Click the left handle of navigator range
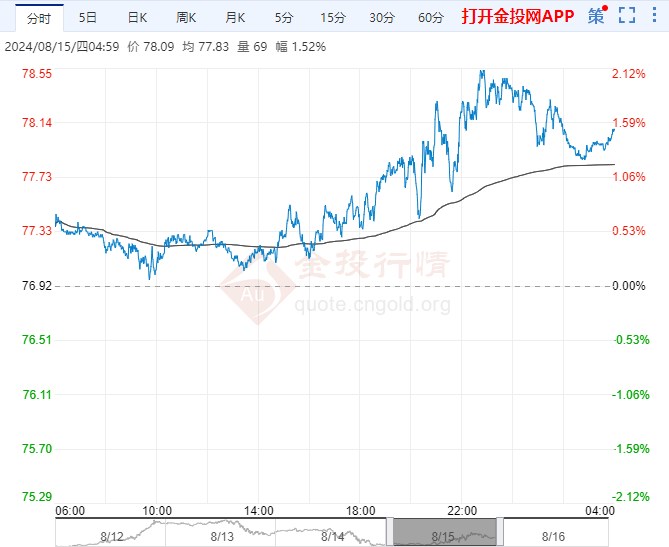 pyautogui.click(x=388, y=530)
